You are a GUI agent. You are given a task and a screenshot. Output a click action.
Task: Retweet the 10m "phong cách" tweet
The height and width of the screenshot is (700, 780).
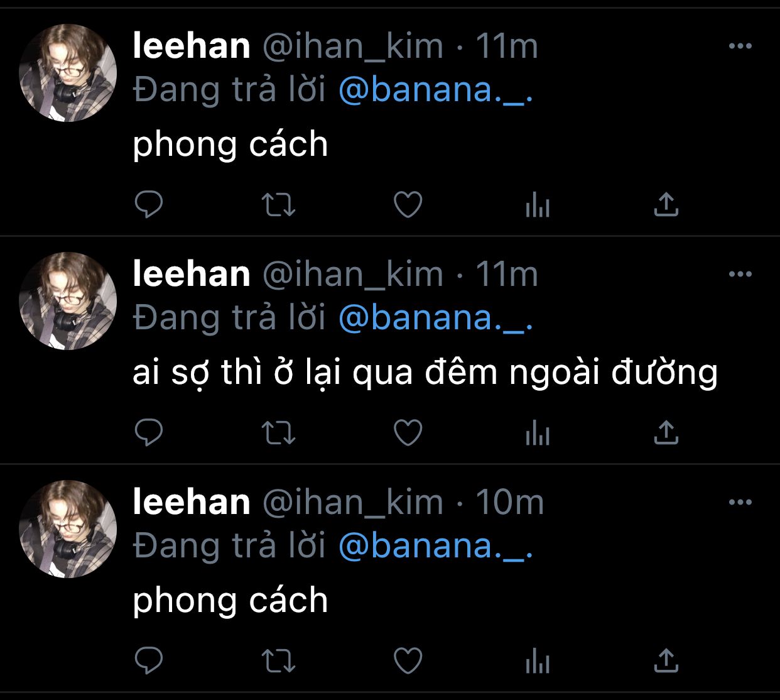[x=278, y=661]
